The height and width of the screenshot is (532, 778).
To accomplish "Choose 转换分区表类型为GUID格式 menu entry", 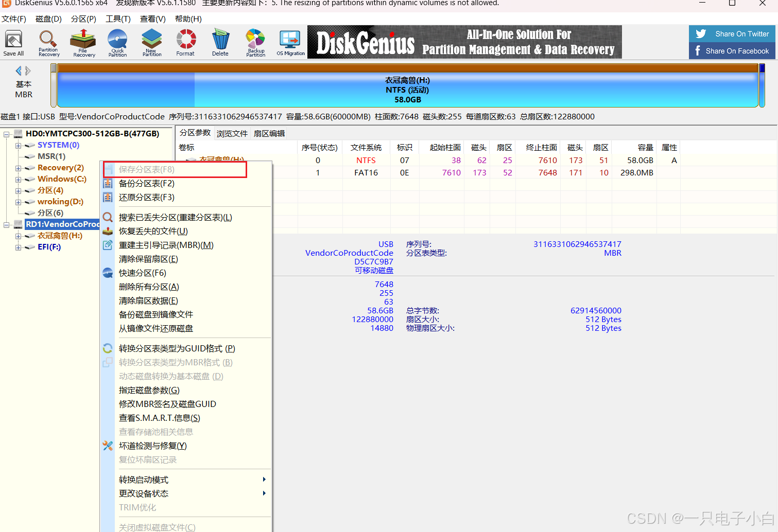I will [x=186, y=349].
